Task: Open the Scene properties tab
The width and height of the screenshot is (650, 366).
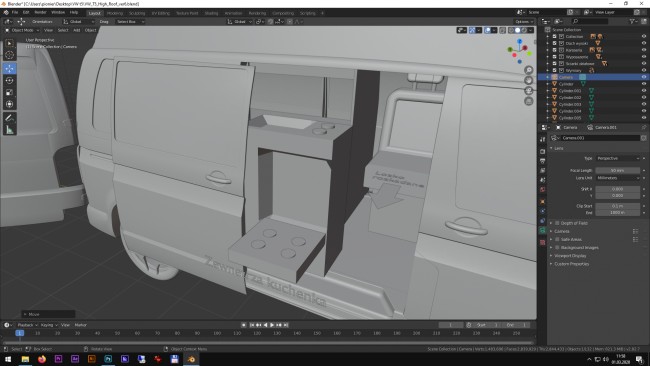Action: click(x=543, y=180)
